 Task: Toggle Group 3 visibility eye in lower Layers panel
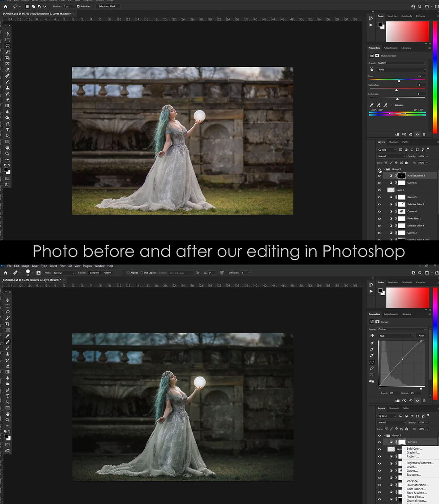[x=379, y=435]
